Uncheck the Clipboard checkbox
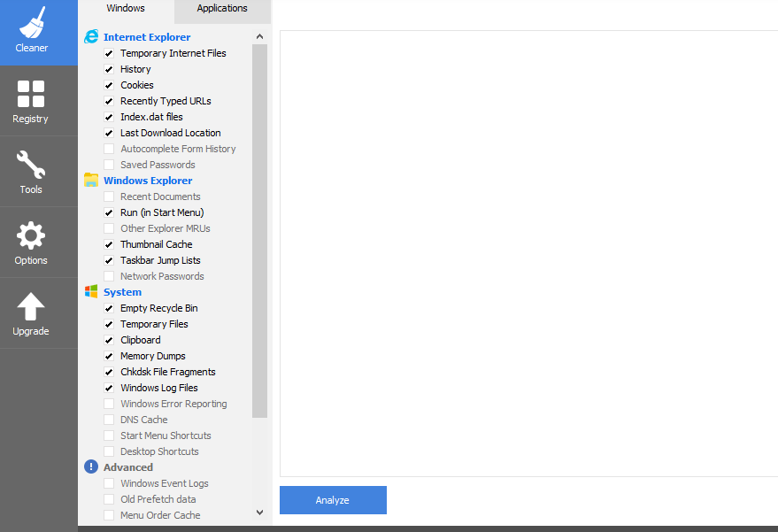This screenshot has width=778, height=532. (109, 340)
